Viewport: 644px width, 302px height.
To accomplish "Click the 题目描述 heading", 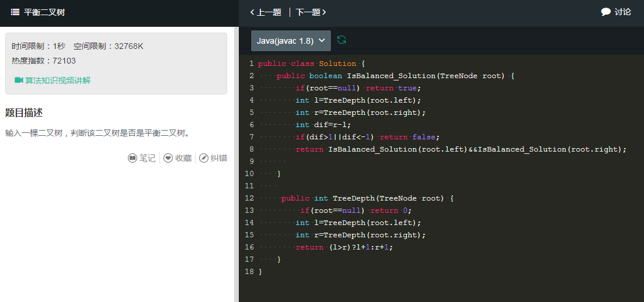I will (x=24, y=113).
